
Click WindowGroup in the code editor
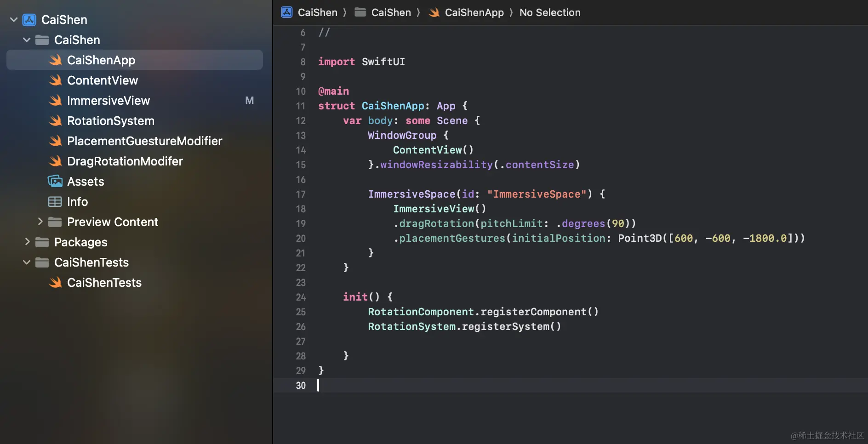(402, 136)
